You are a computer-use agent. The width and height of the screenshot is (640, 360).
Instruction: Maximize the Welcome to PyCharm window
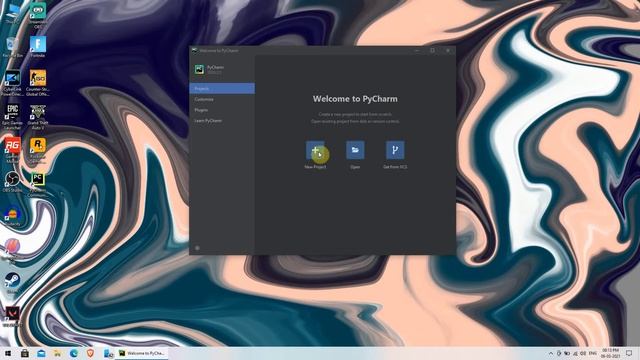[x=432, y=51]
